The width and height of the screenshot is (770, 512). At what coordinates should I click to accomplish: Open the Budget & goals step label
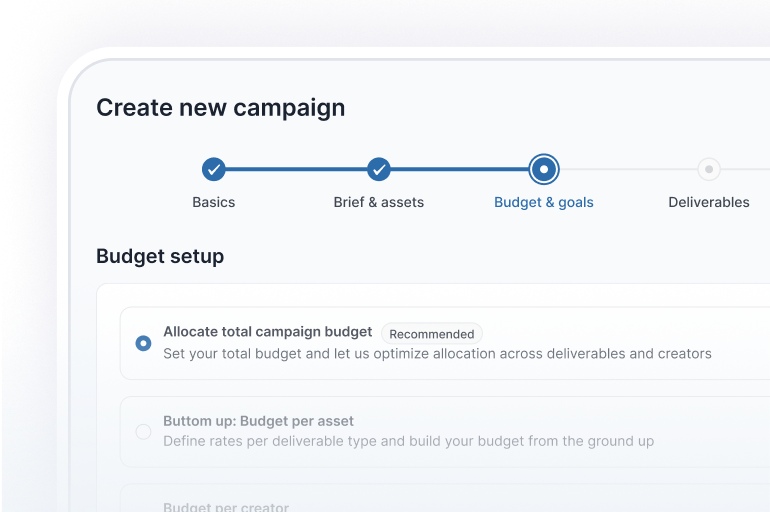coord(543,202)
